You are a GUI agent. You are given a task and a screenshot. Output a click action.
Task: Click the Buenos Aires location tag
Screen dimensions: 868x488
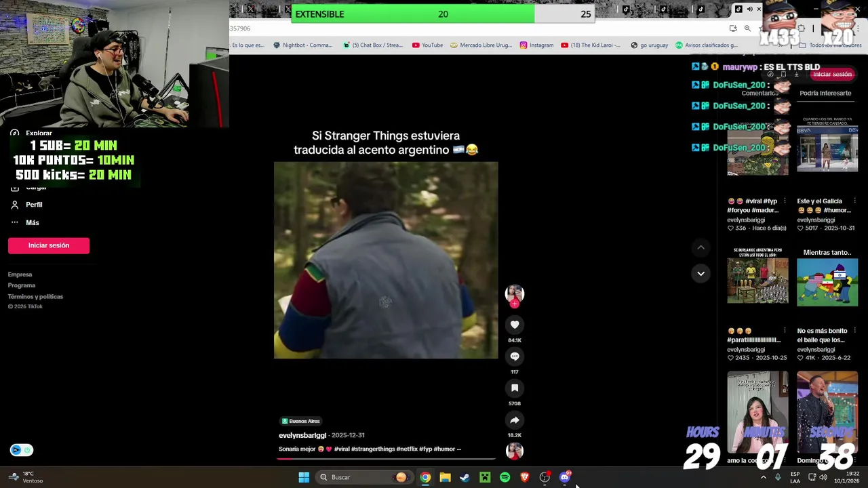(300, 421)
